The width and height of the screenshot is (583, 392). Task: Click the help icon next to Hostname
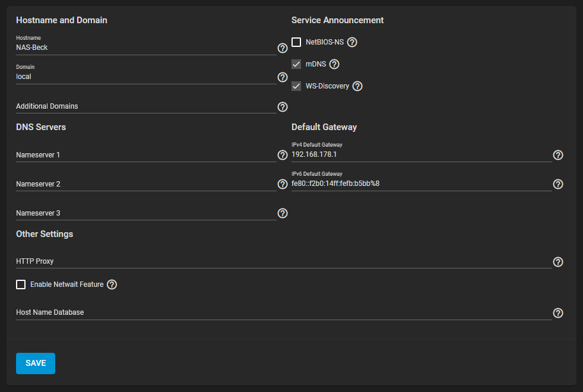(283, 48)
